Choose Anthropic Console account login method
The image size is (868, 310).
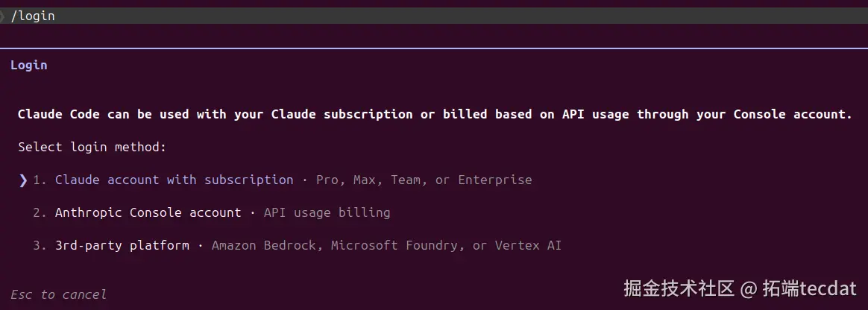coord(148,212)
